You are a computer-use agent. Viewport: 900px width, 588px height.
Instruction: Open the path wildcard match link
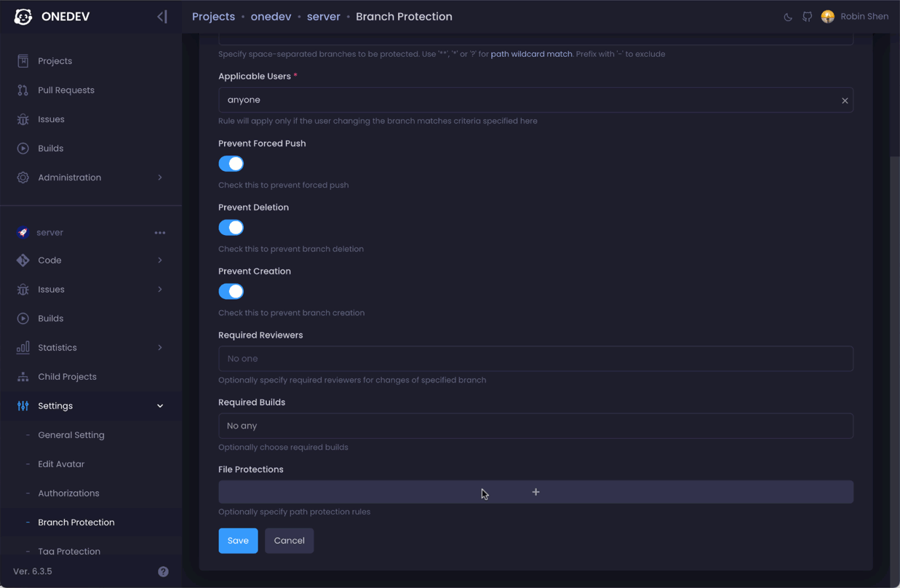point(531,54)
